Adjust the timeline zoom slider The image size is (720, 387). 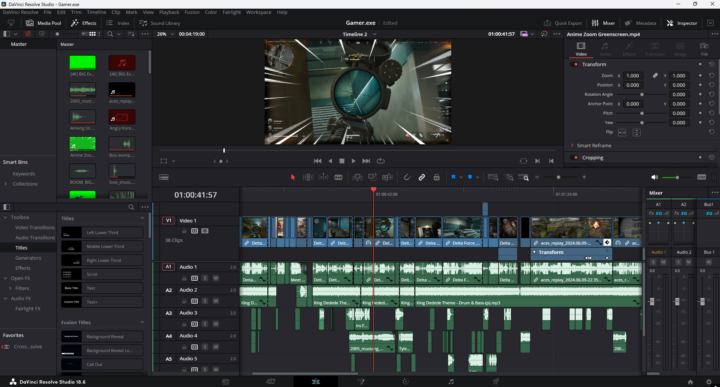[558, 177]
